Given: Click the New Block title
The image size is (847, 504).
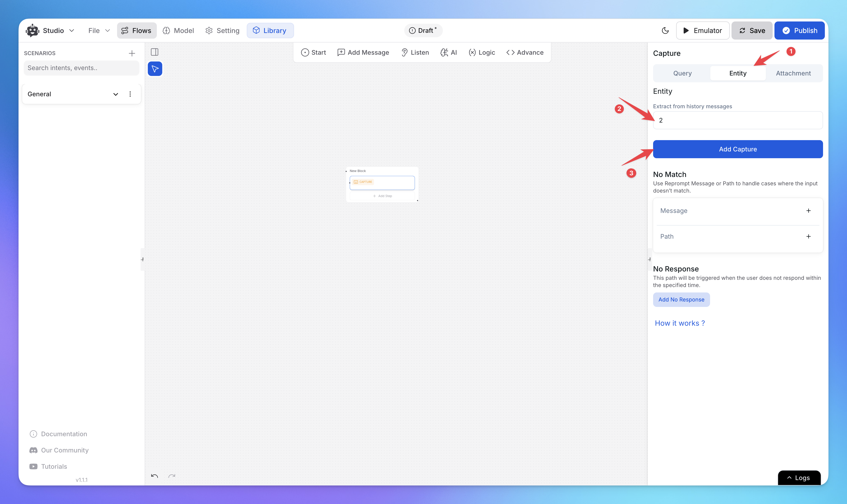Looking at the screenshot, I should tap(358, 171).
